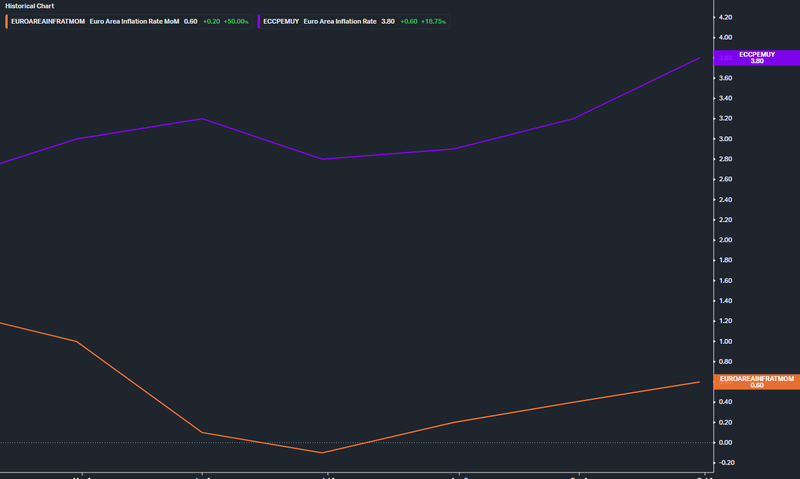
Task: Click the purple ECCPEMUY legend color bar
Action: (259, 21)
